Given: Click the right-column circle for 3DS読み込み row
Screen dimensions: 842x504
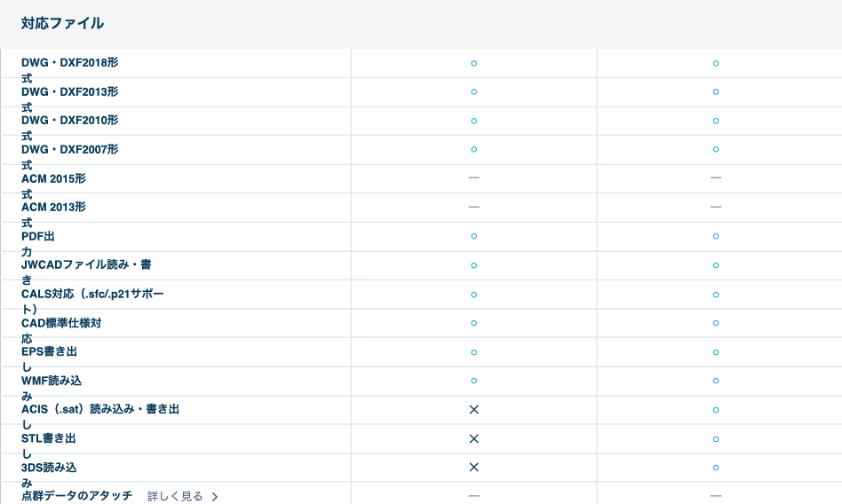Looking at the screenshot, I should pos(715,467).
